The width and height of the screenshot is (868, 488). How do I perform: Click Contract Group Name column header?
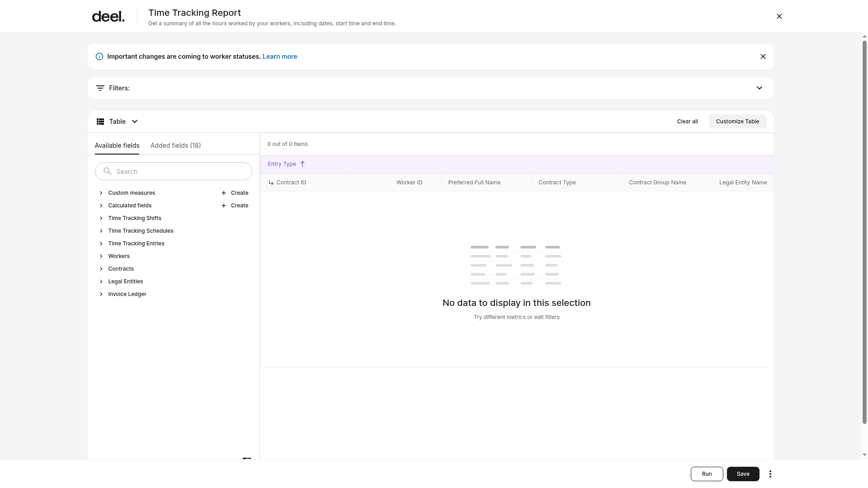(x=667, y=183)
